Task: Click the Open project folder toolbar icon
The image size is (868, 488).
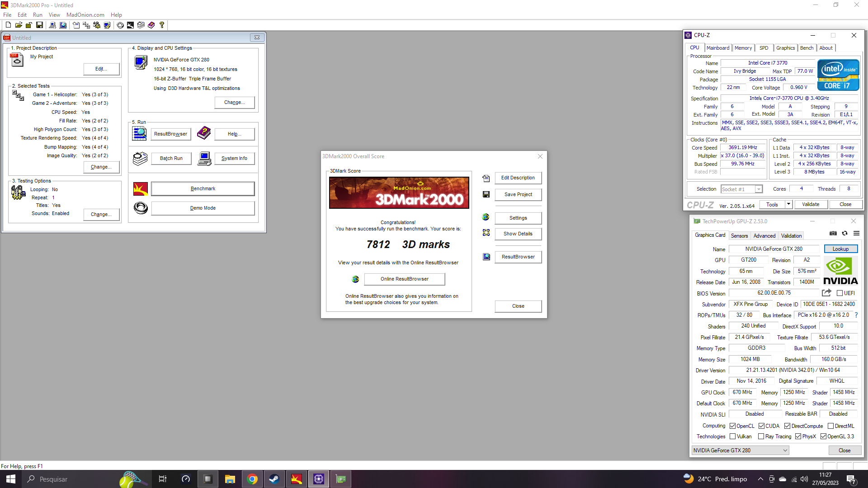Action: pos(19,25)
